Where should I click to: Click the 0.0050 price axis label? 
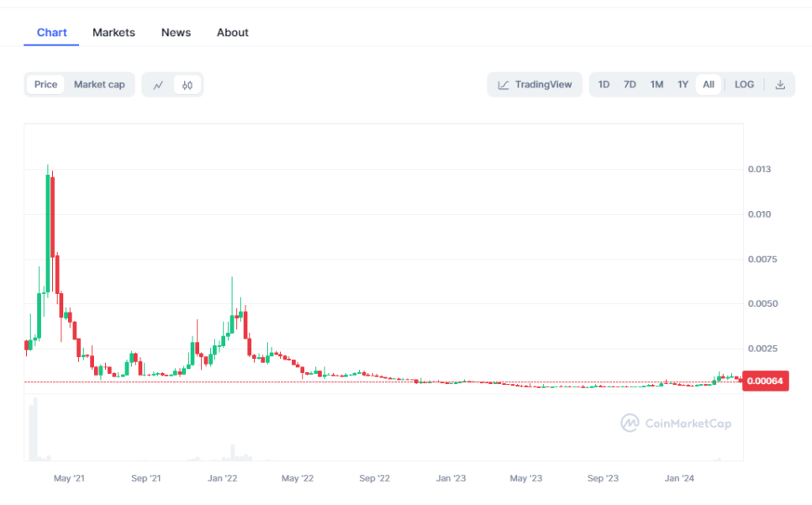pyautogui.click(x=762, y=303)
